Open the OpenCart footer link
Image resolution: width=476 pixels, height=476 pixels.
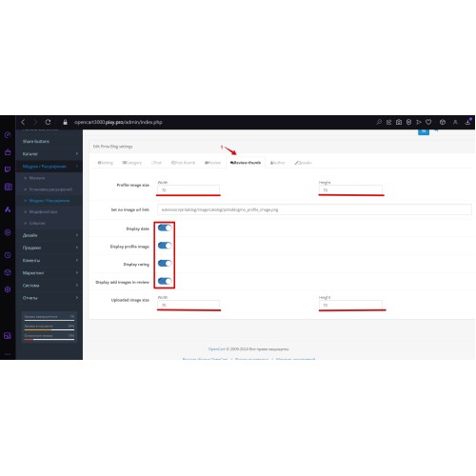216,348
